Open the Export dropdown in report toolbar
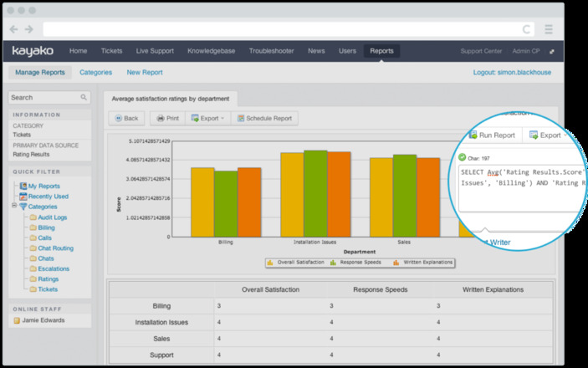 (x=207, y=118)
